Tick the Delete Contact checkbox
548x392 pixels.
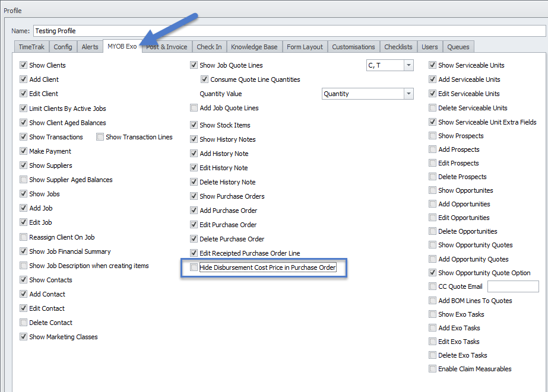[x=24, y=323]
